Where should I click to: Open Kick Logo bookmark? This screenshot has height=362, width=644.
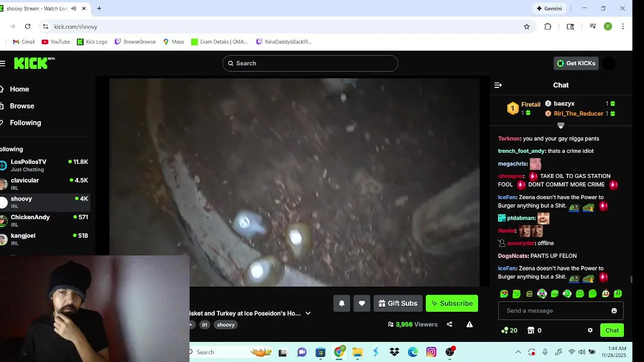92,42
